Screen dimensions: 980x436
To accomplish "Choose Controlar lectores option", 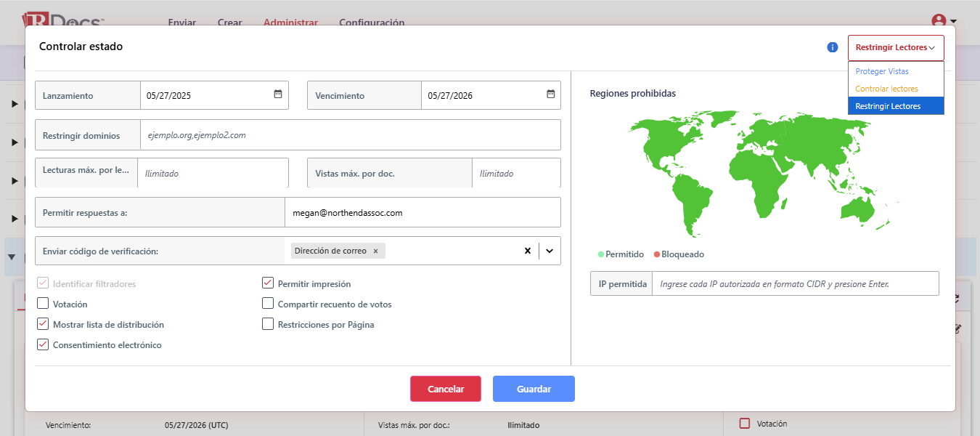I will point(886,89).
